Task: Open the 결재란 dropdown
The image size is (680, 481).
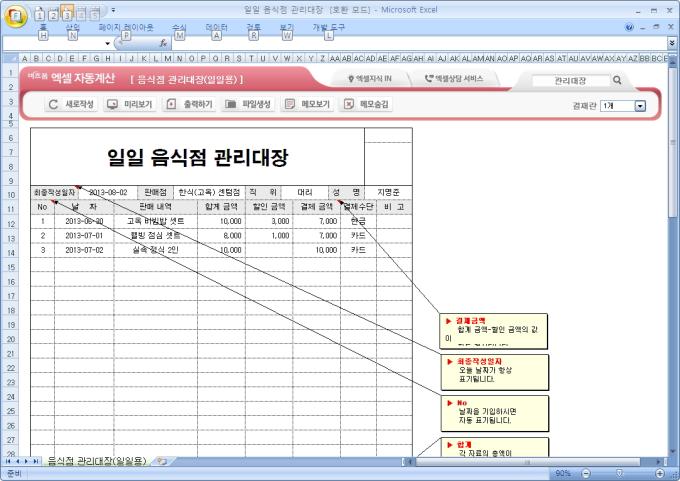Action: [x=640, y=106]
